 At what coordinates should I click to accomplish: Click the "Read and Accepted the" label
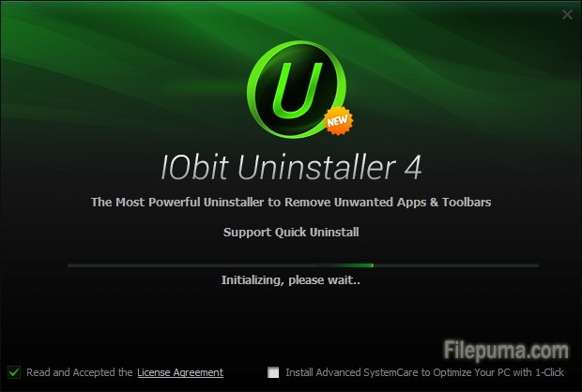coord(80,372)
